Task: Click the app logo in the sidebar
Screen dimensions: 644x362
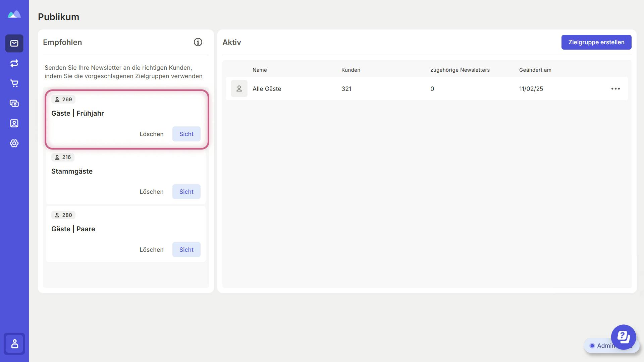Action: pyautogui.click(x=14, y=14)
